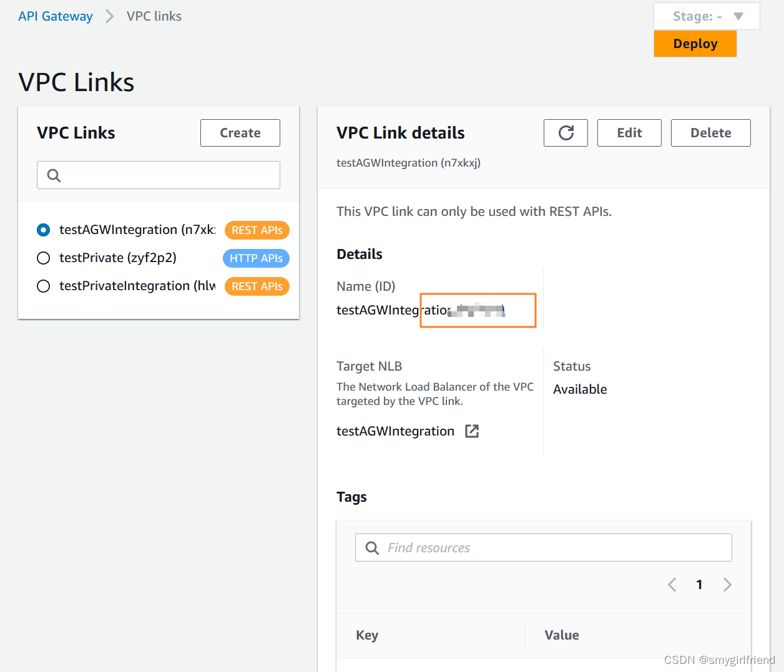This screenshot has height=672, width=784.
Task: Click the REST APIs badge on testAGWIntegration
Action: 257,230
